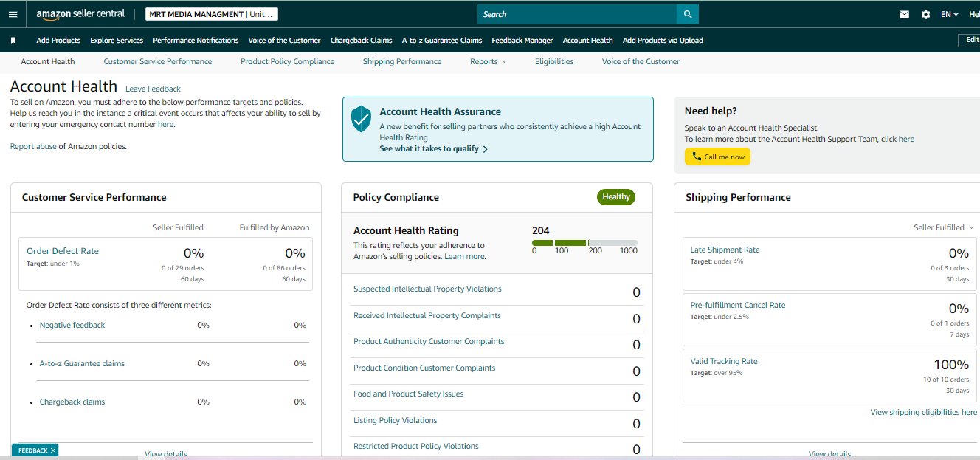980x460 pixels.
Task: Open the Valid Tracking Rate link
Action: click(724, 361)
